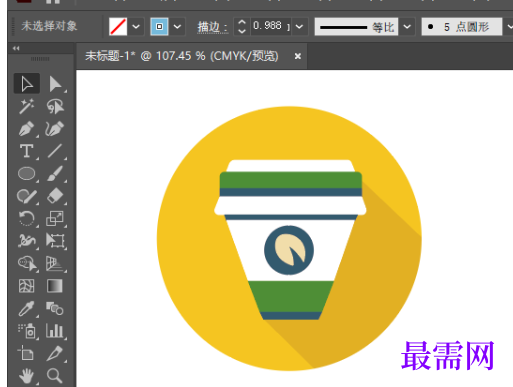Select the Eyedropper tool

coord(27,309)
